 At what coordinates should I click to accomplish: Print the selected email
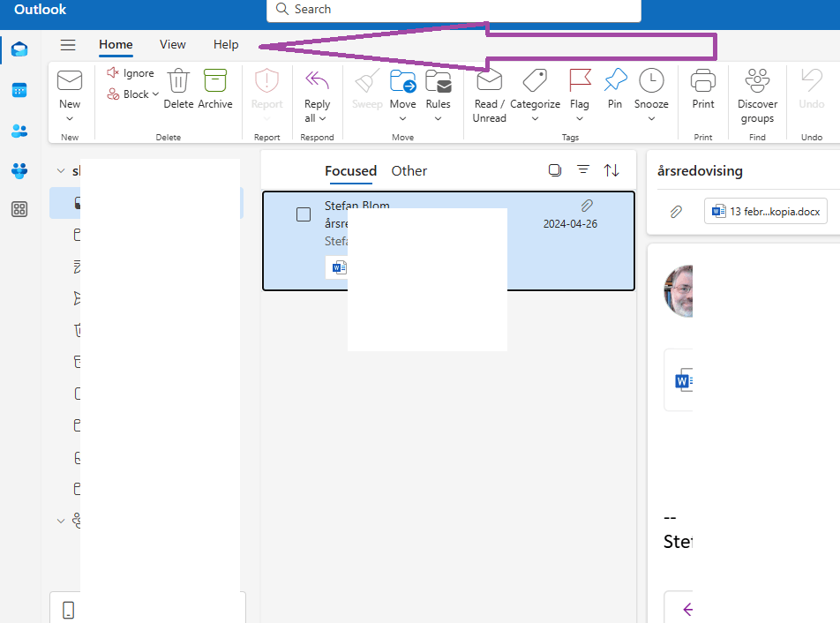click(x=703, y=89)
